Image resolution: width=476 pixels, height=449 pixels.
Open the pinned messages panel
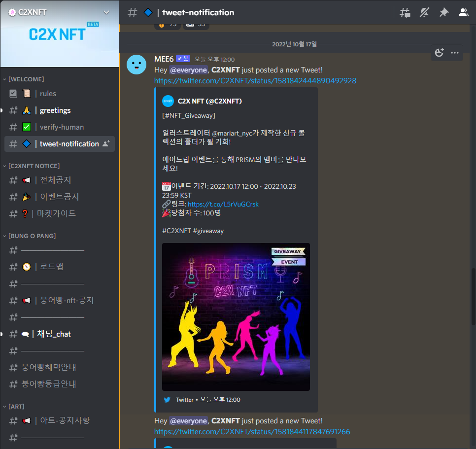coord(443,12)
